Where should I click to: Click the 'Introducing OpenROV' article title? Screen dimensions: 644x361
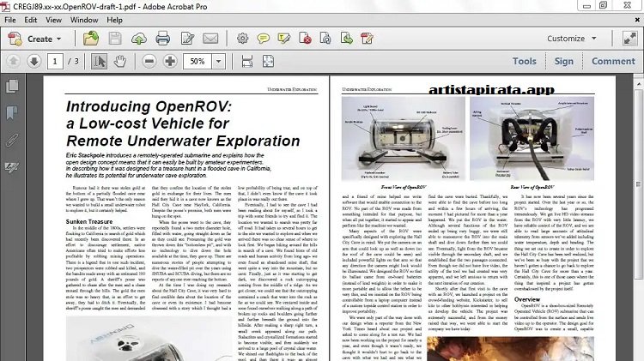183,123
